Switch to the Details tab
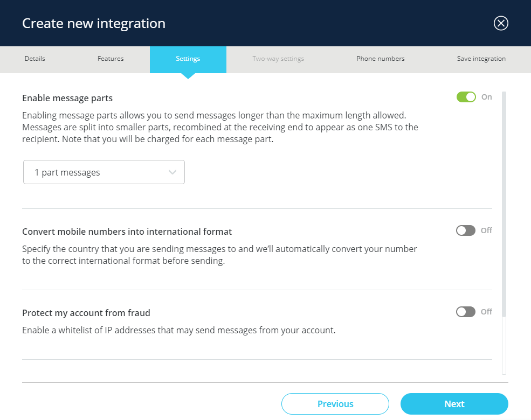 click(x=35, y=59)
